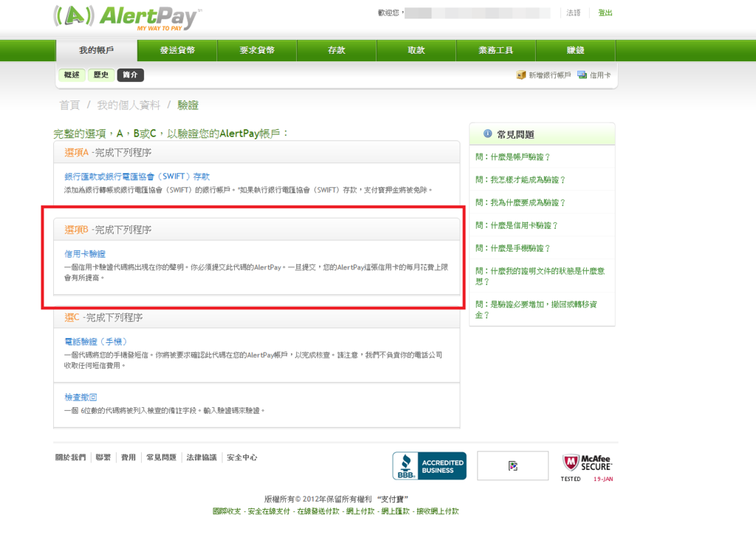756x543 pixels.
Task: Click the credit card computer icon
Action: click(x=582, y=75)
